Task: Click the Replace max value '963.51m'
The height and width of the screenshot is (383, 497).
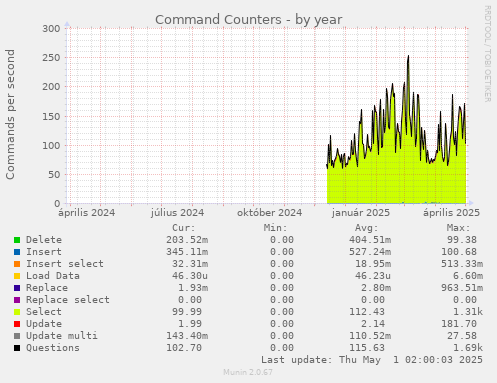Action: (x=462, y=288)
